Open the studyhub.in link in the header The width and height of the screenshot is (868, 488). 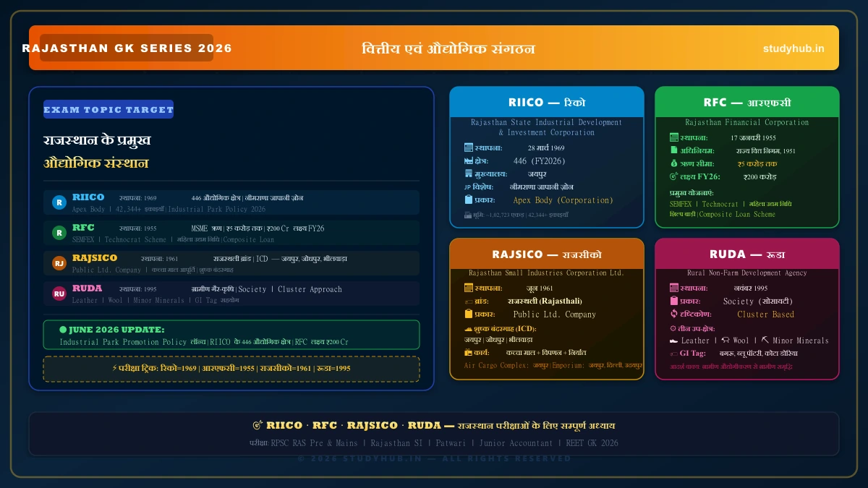[x=793, y=48]
